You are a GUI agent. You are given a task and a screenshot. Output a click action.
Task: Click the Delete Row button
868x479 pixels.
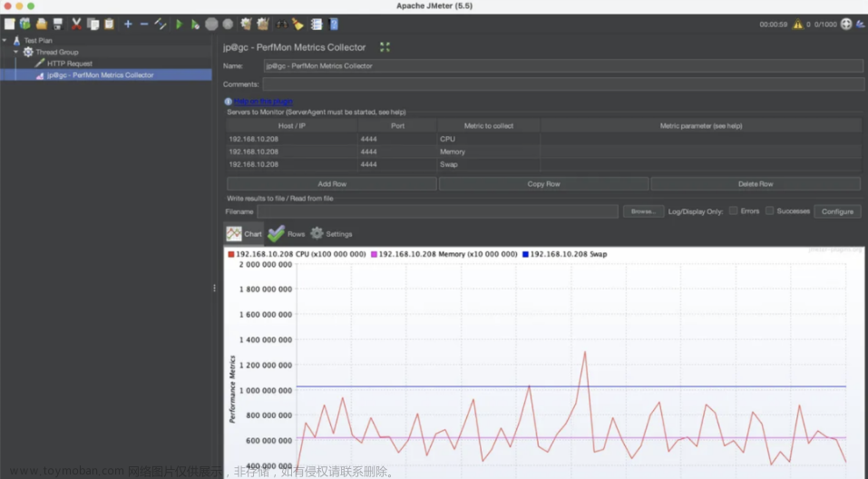pos(756,184)
